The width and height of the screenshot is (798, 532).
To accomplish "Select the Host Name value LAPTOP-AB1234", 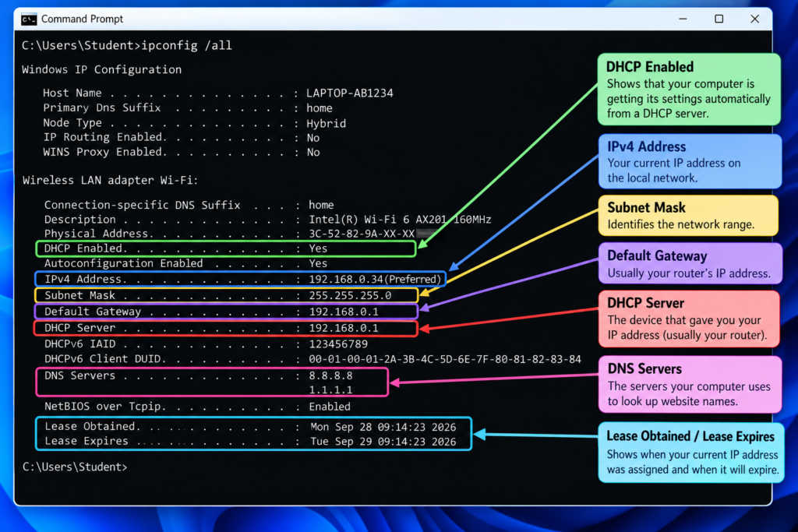I will tap(350, 93).
